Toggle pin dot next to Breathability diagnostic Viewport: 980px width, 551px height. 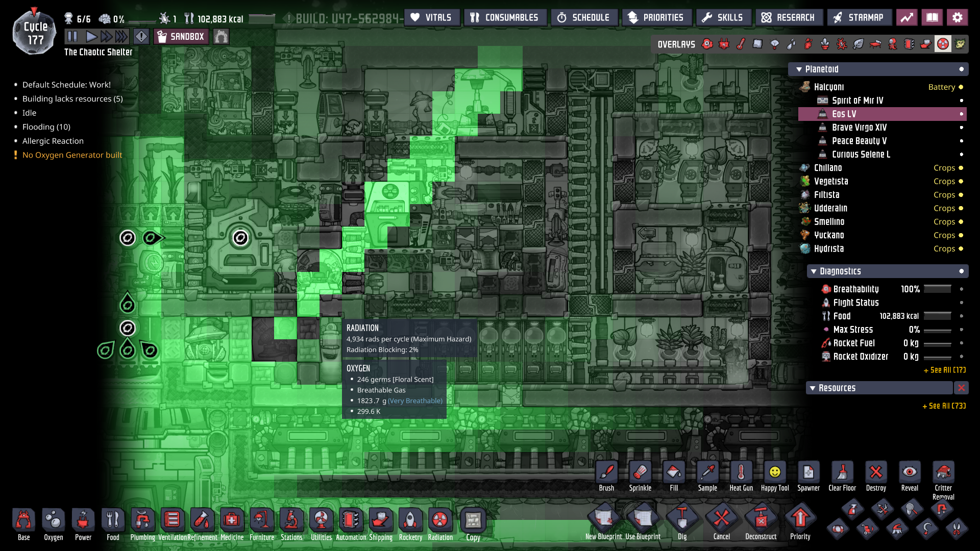coord(961,289)
